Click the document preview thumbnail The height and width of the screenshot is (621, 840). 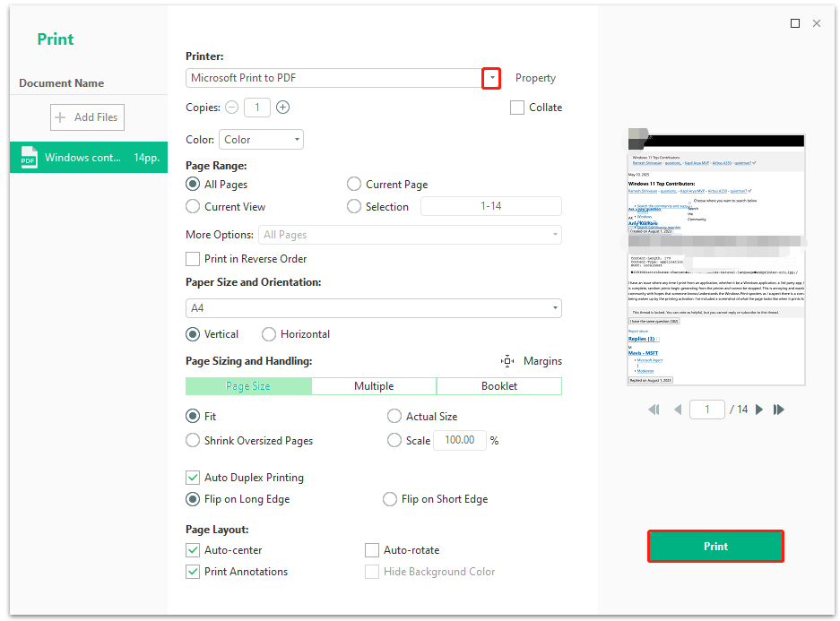click(x=716, y=260)
